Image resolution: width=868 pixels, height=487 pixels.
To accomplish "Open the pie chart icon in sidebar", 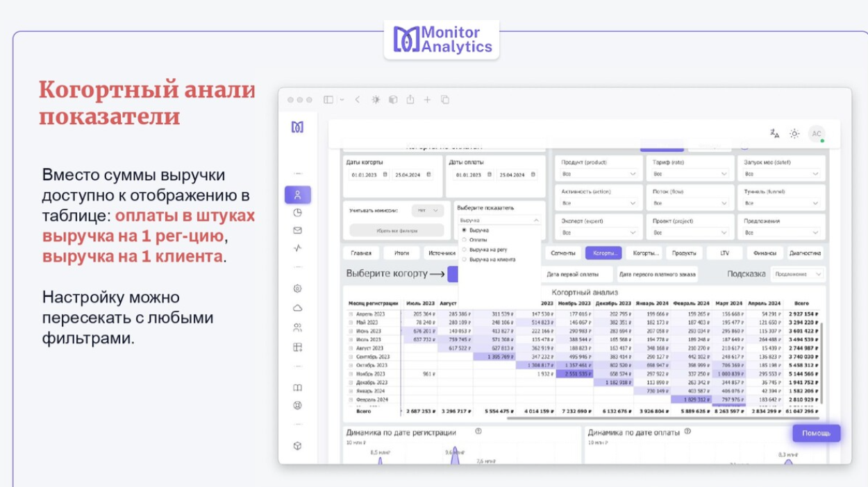I will point(297,213).
